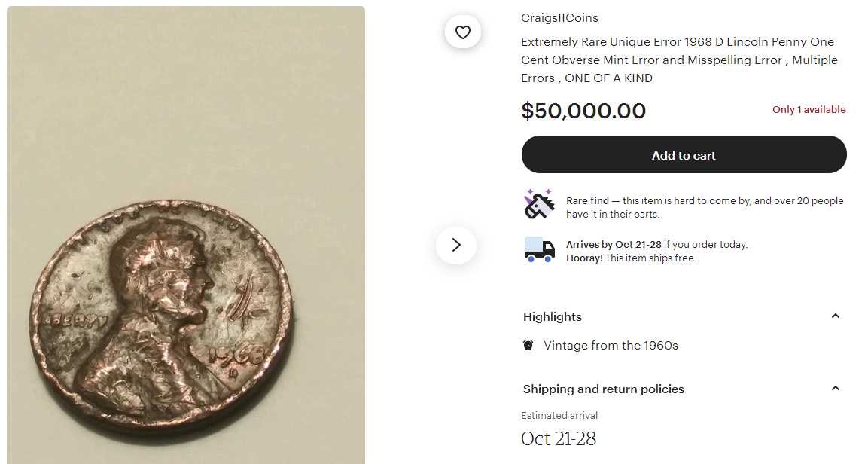Image resolution: width=868 pixels, height=464 pixels.
Task: Click the Rare find unicorn icon
Action: (x=539, y=205)
